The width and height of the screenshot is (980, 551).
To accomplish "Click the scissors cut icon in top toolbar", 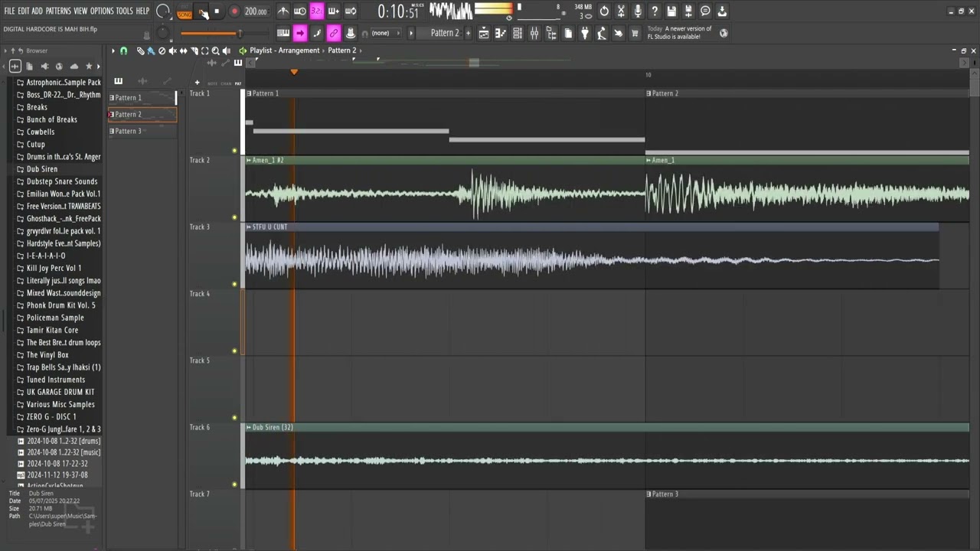I will pyautogui.click(x=621, y=11).
